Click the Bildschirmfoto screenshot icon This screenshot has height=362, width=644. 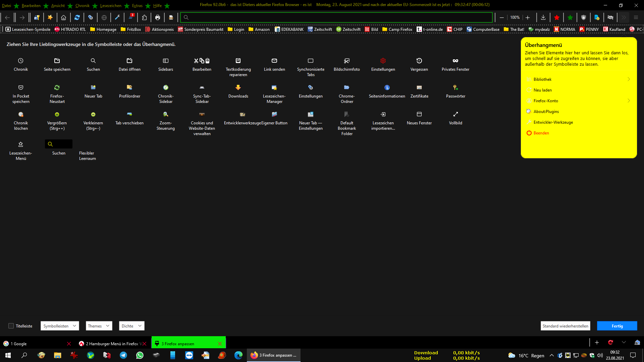coord(347,61)
